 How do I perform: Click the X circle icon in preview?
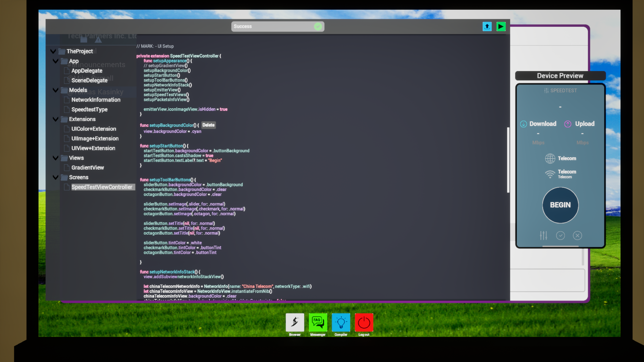[x=577, y=236]
